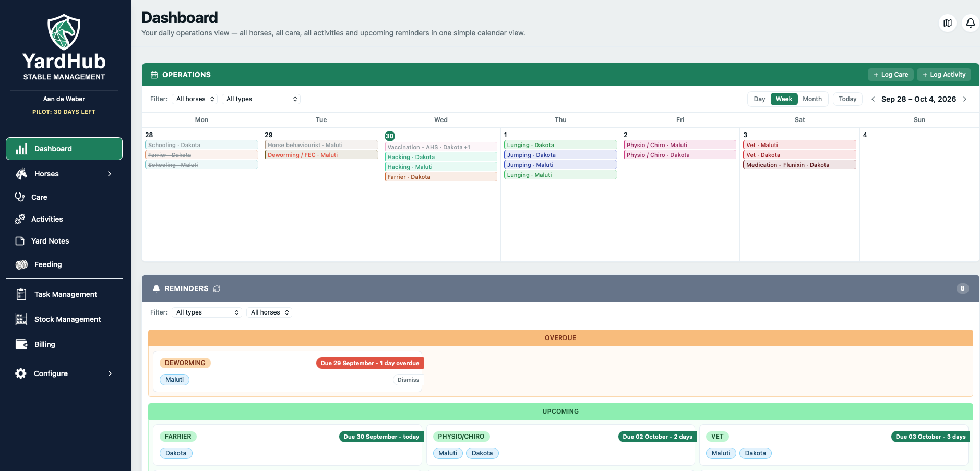Expand the Horses submenu chevron
980x471 pixels.
[110, 174]
